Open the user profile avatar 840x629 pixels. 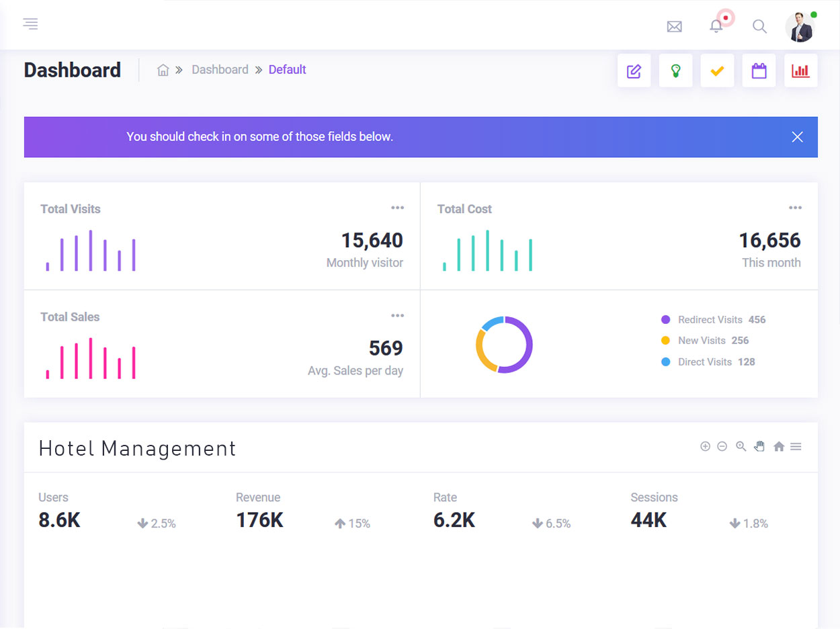point(800,28)
